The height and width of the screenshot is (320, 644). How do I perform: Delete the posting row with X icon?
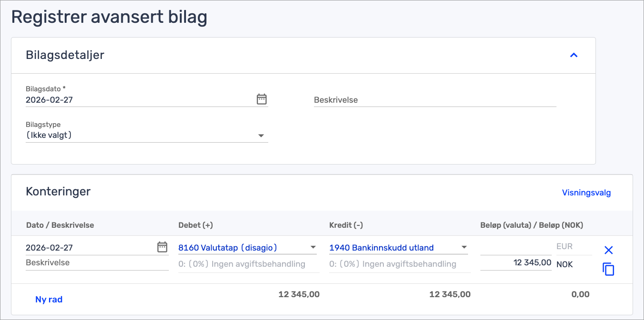click(608, 250)
